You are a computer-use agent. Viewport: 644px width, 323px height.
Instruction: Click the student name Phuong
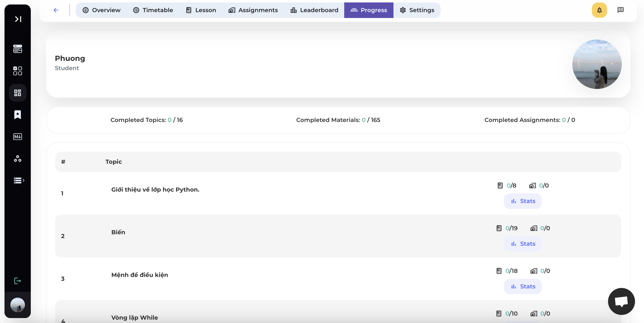[70, 58]
